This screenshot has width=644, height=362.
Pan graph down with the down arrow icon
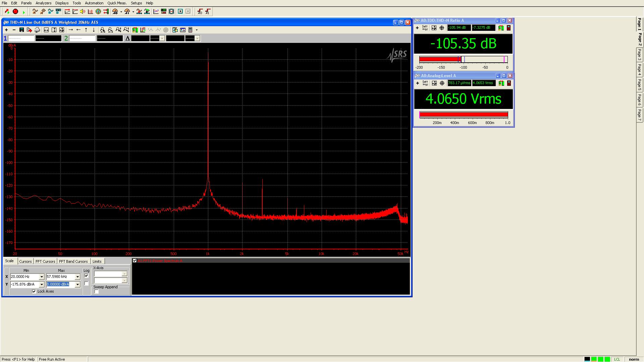(x=94, y=30)
